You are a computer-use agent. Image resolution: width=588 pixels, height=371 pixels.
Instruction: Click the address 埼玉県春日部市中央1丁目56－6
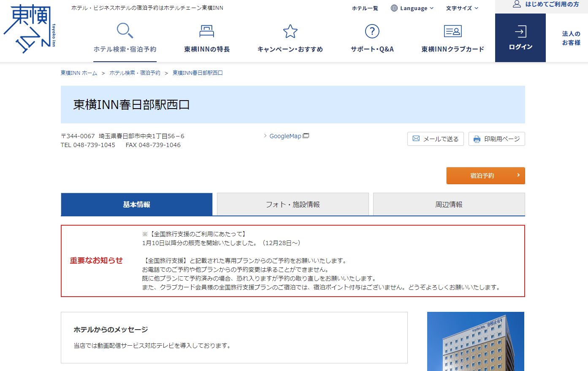point(141,136)
